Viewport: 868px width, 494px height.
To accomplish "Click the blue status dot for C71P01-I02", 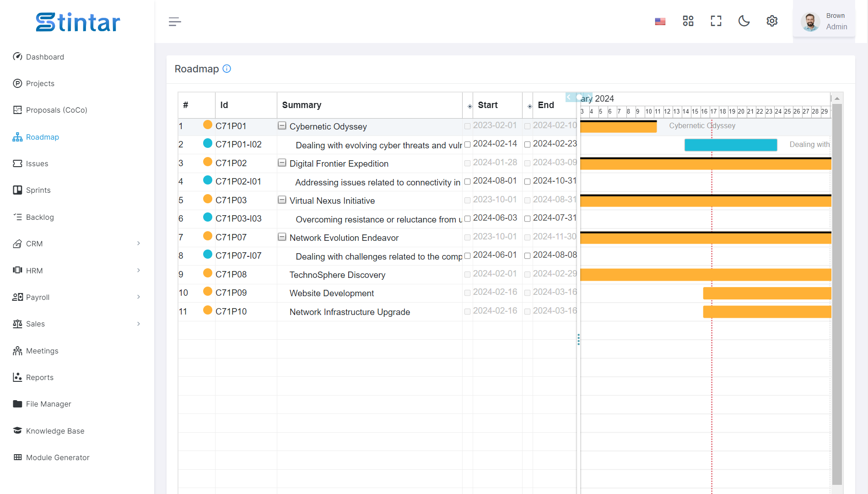I will coord(207,143).
